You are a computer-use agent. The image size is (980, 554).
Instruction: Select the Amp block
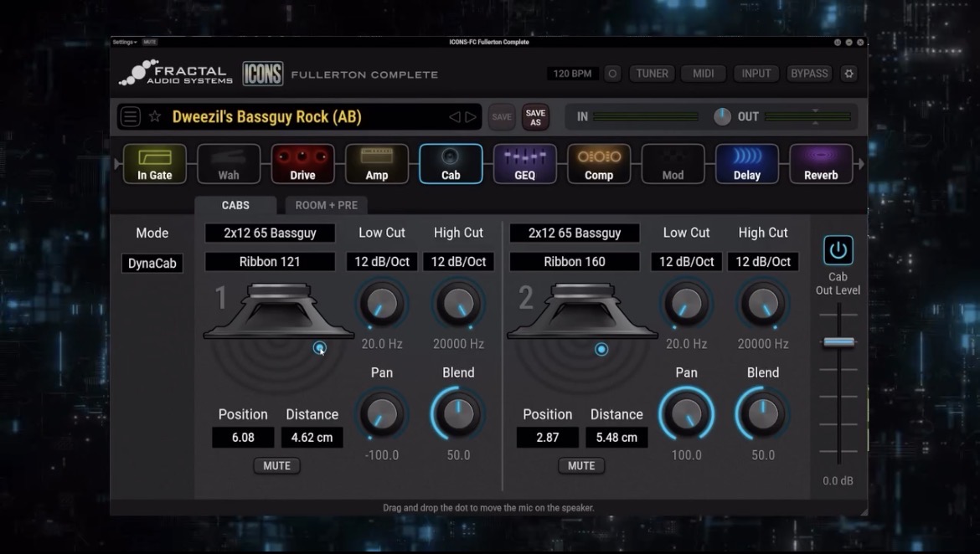(377, 164)
